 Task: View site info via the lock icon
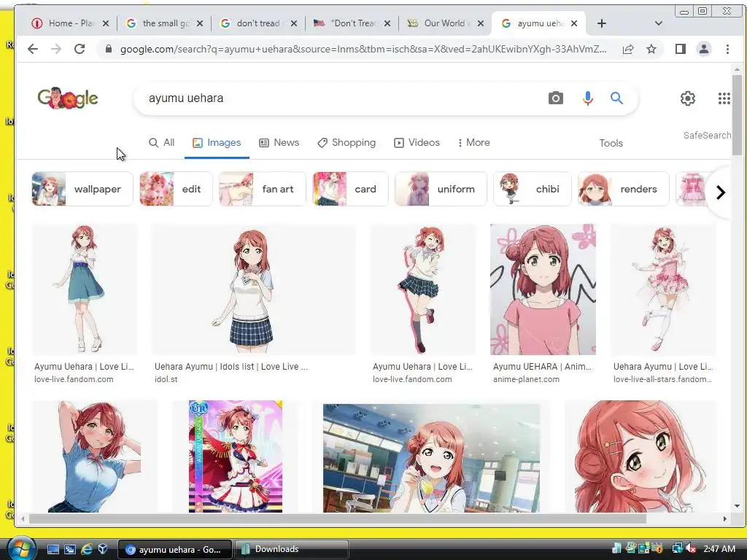pyautogui.click(x=109, y=49)
